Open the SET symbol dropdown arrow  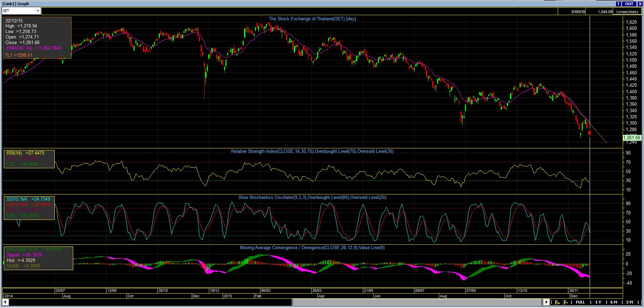point(38,11)
